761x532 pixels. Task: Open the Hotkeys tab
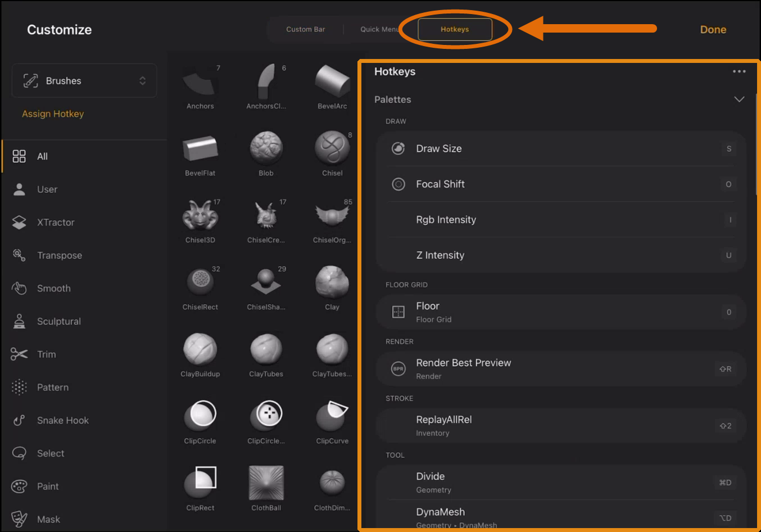point(455,29)
